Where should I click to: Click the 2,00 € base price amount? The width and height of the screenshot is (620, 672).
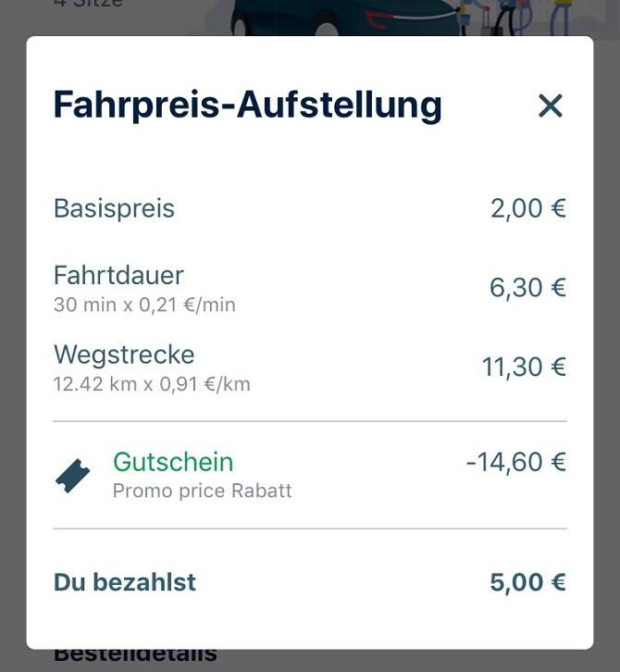pos(527,208)
